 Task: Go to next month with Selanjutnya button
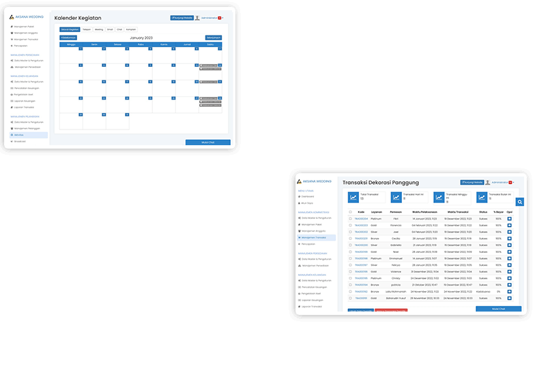(x=213, y=37)
